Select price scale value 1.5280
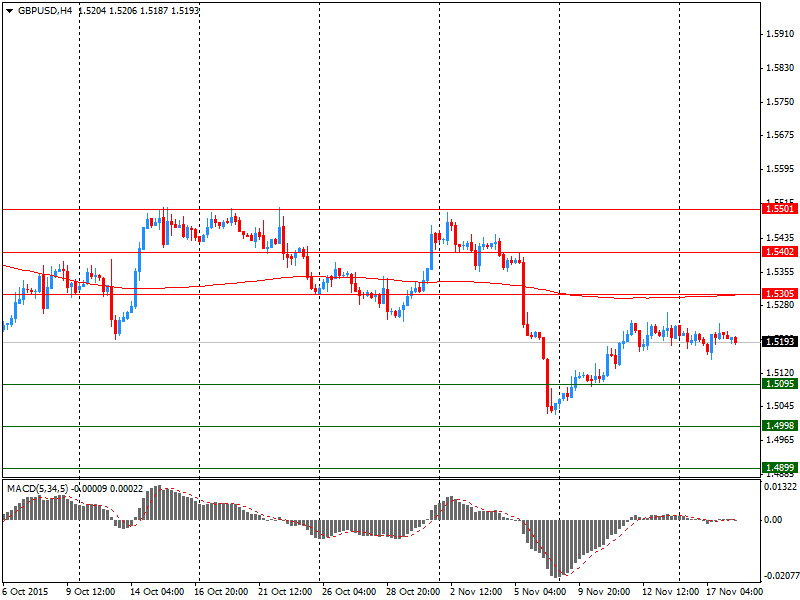800x600 pixels. pyautogui.click(x=780, y=305)
